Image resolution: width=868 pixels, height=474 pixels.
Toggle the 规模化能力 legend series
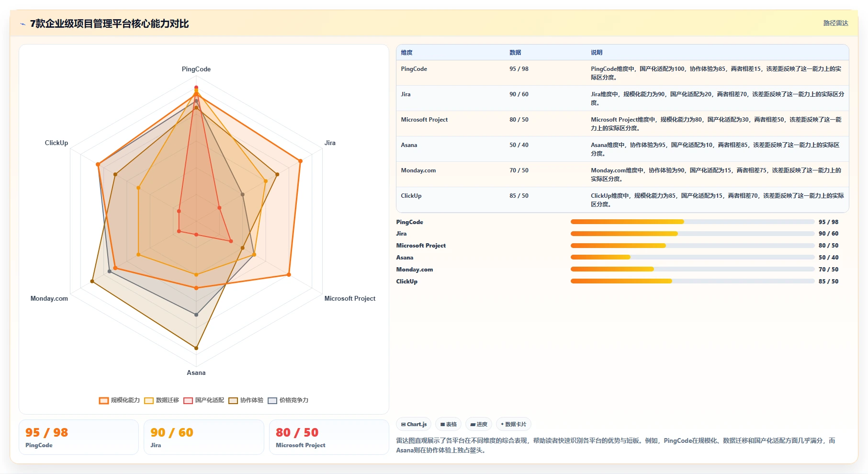click(x=120, y=400)
